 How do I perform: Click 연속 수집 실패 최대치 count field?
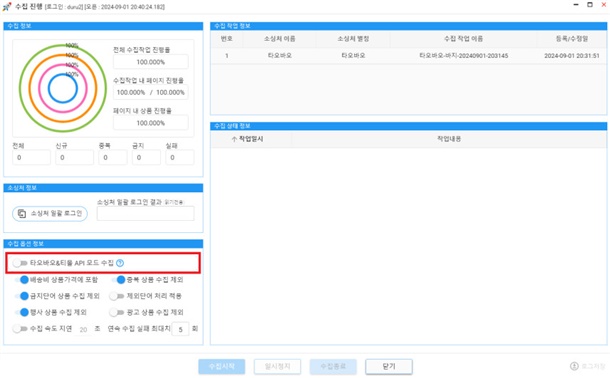pyautogui.click(x=181, y=329)
